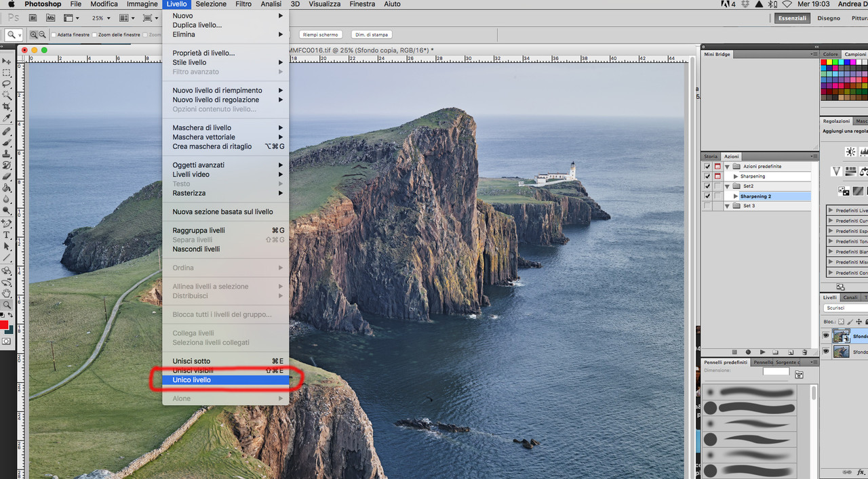Add a layer style with fx icon
Image resolution: width=868 pixels, height=479 pixels.
coord(861,472)
